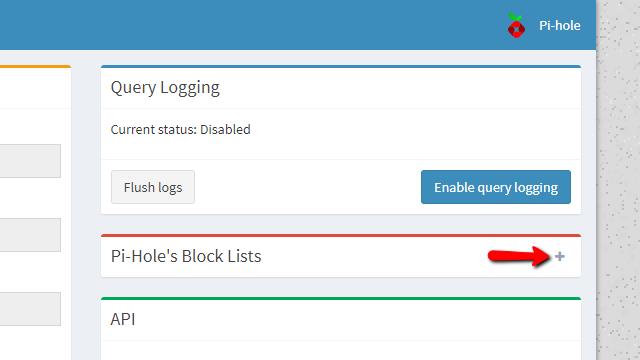
Task: Click the orange top border of the left panel
Action: pos(36,67)
